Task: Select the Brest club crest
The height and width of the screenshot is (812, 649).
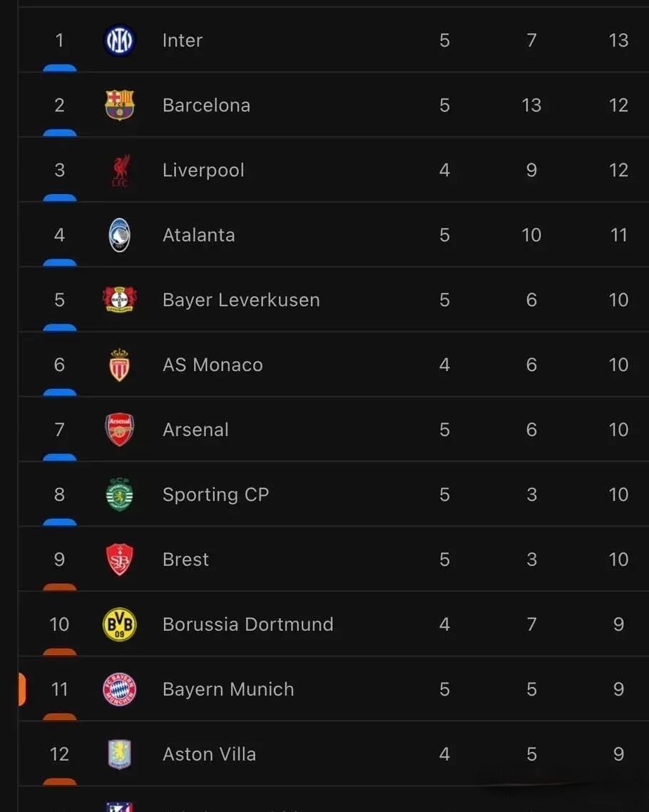Action: pos(119,559)
